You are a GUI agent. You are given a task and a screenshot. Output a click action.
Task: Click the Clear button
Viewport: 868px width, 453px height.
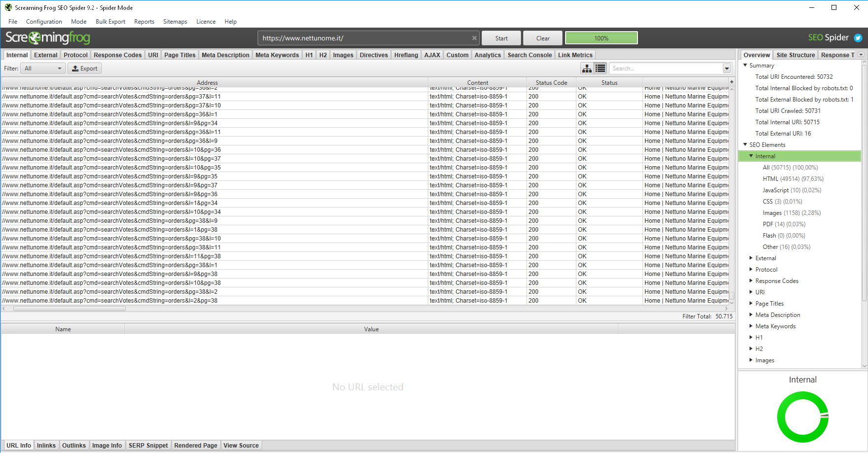click(x=543, y=38)
